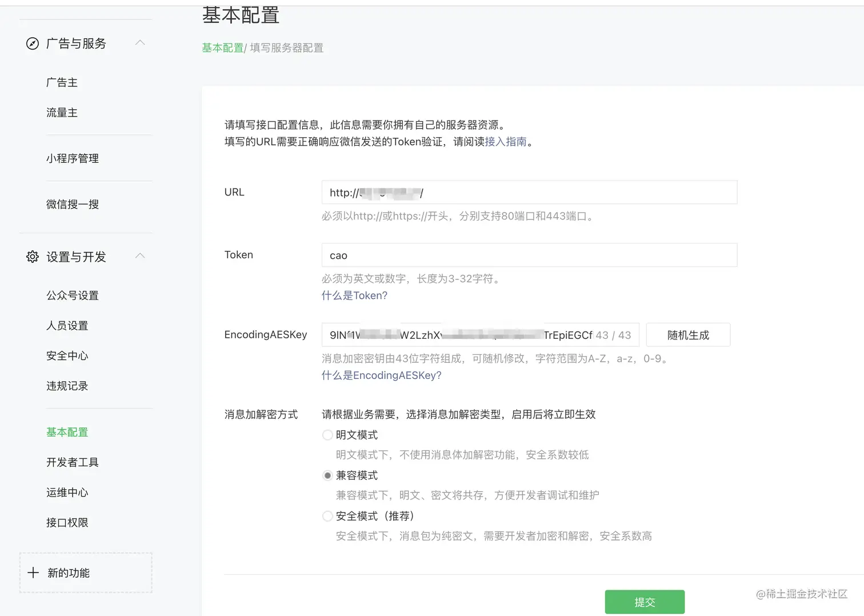The height and width of the screenshot is (616, 864).
Task: Open 微信搜一搜 in the sidebar
Action: 73,204
